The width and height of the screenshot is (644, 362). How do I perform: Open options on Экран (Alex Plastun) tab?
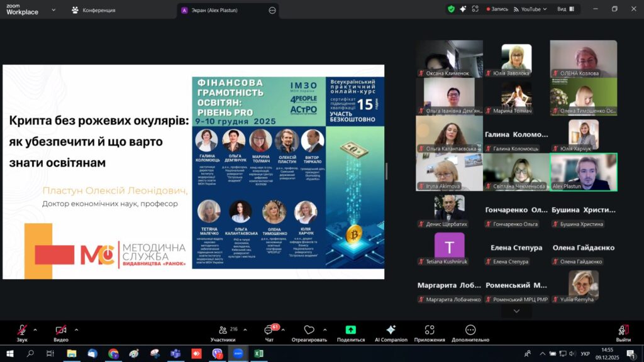coord(272,10)
